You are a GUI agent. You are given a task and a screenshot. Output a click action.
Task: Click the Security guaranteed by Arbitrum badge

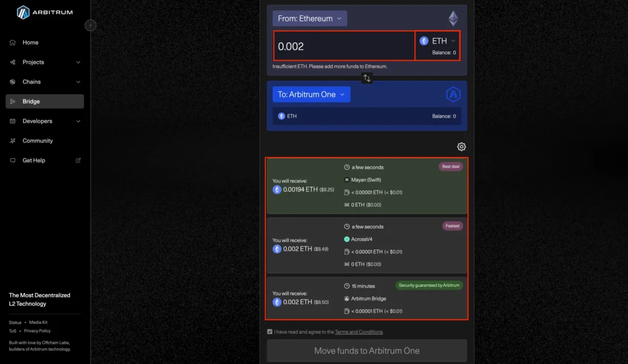[429, 285]
